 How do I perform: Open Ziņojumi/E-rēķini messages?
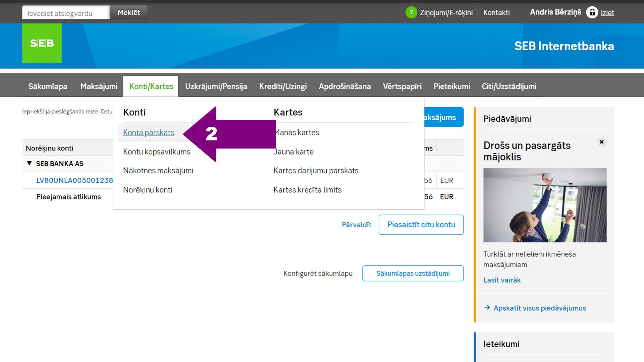(x=446, y=13)
